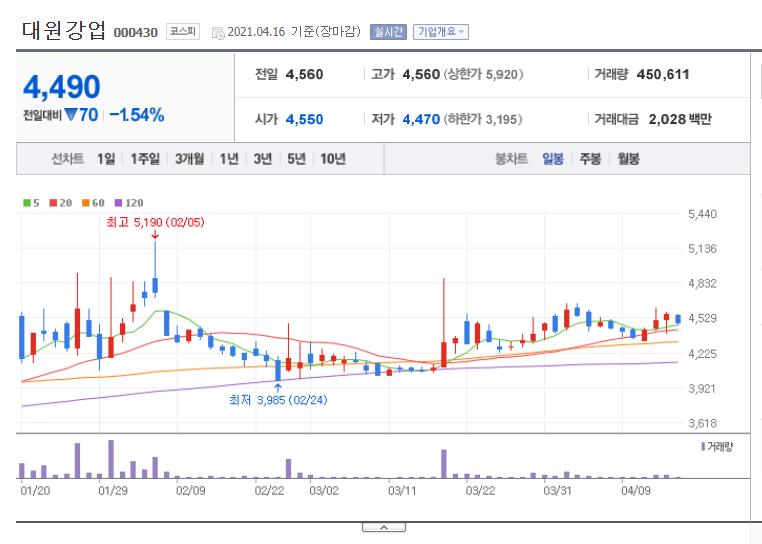Click the 03/22 date axis label
This screenshot has width=762, height=544.
point(480,491)
